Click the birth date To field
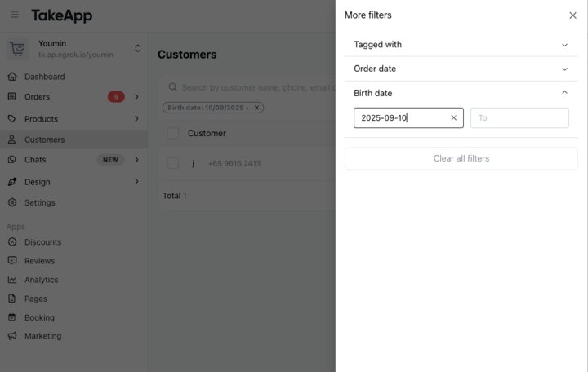The width and height of the screenshot is (588, 372). click(519, 117)
